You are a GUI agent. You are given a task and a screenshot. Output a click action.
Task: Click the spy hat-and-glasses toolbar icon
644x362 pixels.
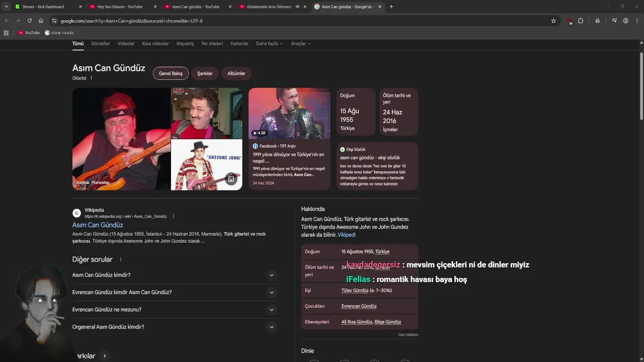(597, 21)
